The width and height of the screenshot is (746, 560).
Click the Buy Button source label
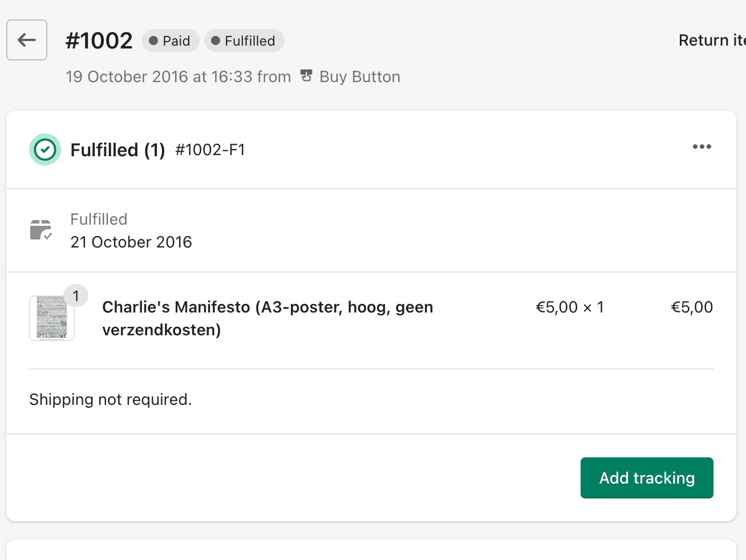(x=360, y=76)
